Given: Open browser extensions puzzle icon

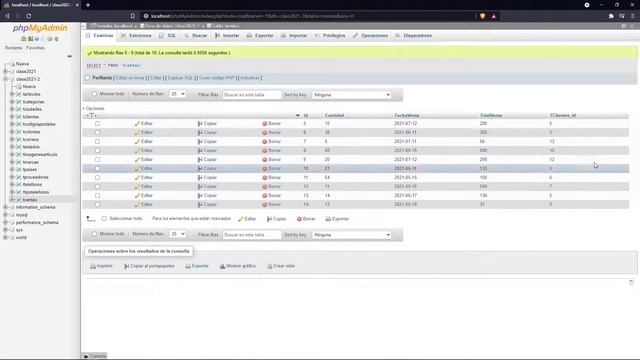Looking at the screenshot, I should click(611, 16).
